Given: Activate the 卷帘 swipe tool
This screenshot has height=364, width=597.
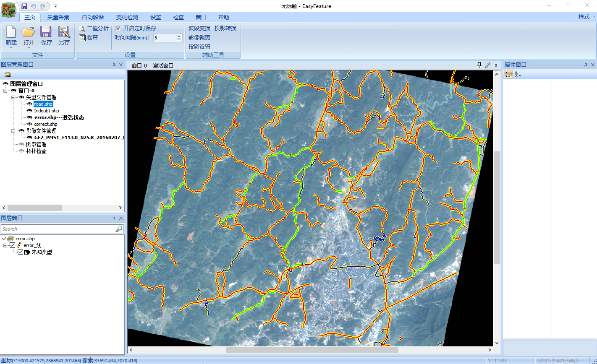Looking at the screenshot, I should (89, 37).
